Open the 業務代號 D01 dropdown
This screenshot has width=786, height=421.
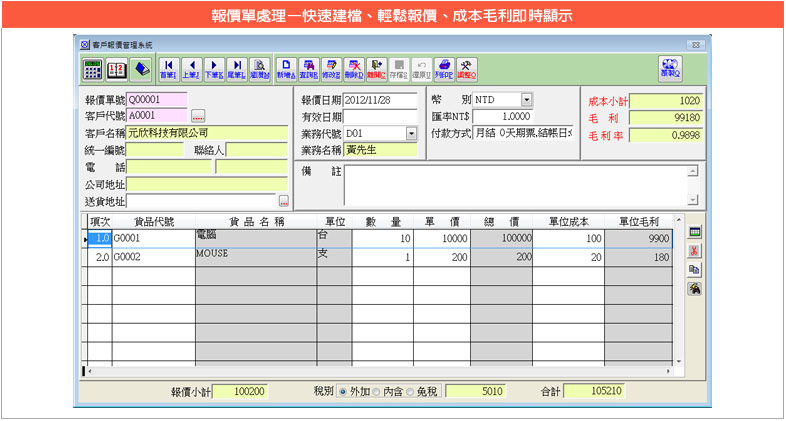point(411,133)
